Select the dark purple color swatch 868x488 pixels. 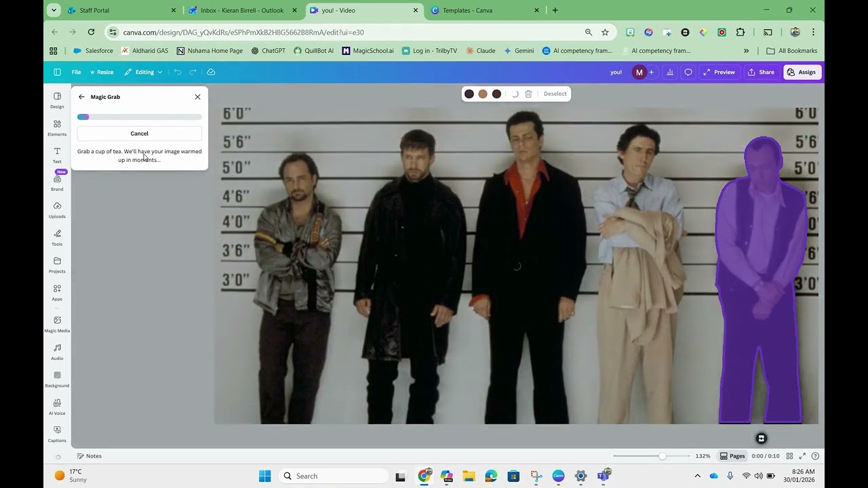tap(469, 94)
